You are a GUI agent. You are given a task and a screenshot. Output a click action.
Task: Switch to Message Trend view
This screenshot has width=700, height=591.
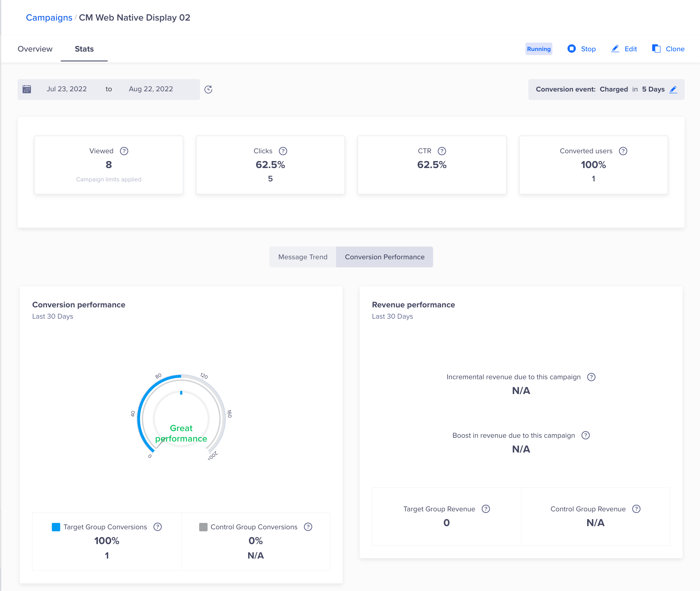coord(303,257)
